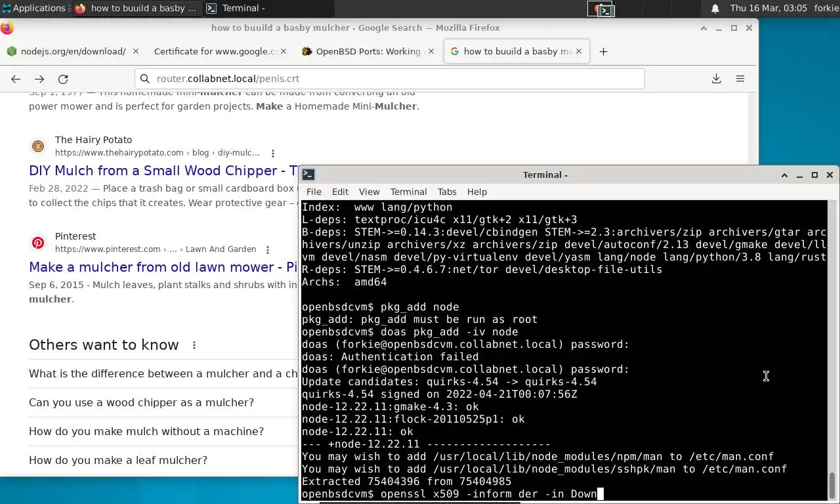The height and width of the screenshot is (504, 840).
Task: Close the nodejs.org tab
Action: [x=136, y=51]
